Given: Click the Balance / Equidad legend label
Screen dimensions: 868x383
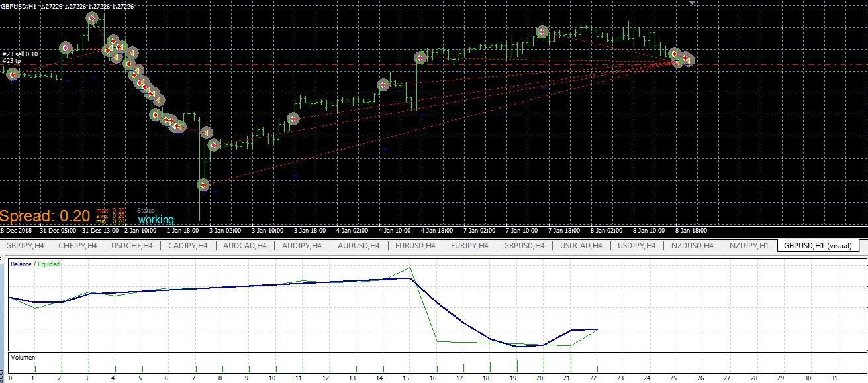Looking at the screenshot, I should click(x=35, y=264).
